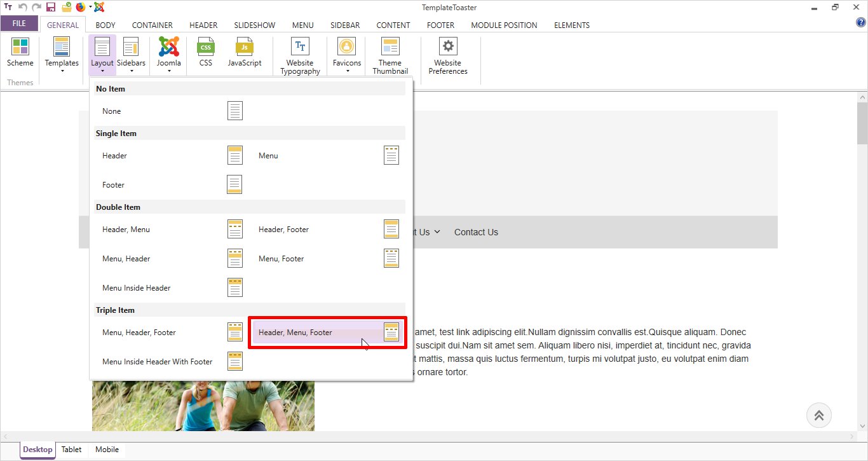This screenshot has width=868, height=461.
Task: Click the Save icon in title bar
Action: tap(51, 8)
